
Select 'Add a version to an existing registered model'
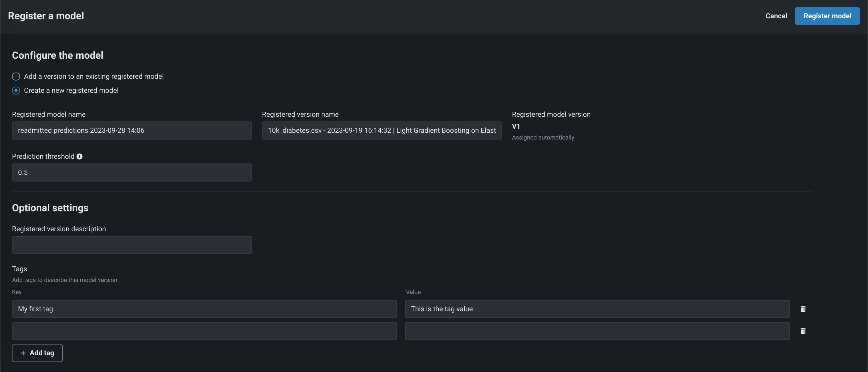coord(16,76)
